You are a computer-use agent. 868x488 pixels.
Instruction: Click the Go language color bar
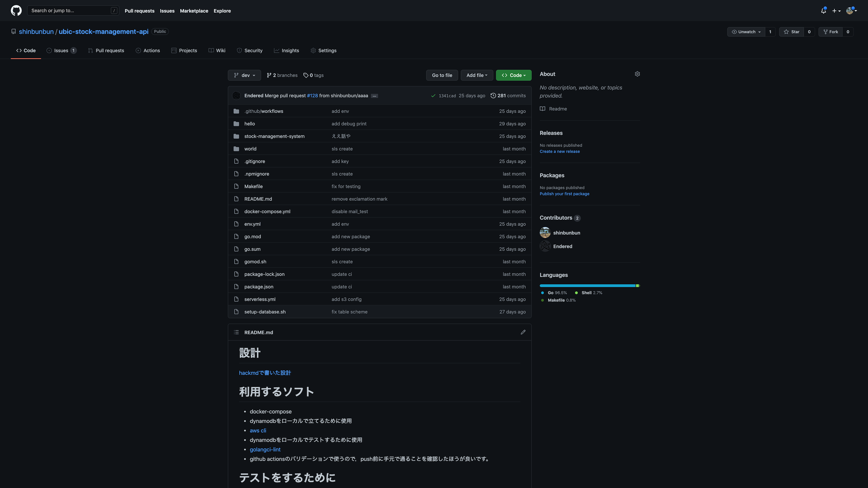[x=587, y=286]
